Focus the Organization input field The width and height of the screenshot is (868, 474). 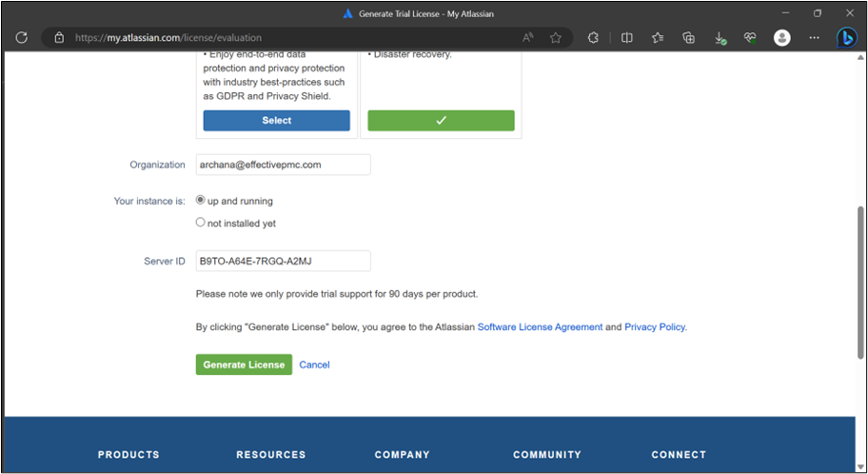coord(283,165)
